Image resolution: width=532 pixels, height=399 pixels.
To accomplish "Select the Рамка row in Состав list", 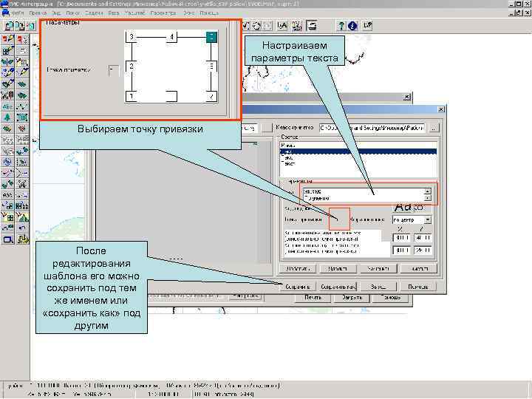I will point(358,146).
